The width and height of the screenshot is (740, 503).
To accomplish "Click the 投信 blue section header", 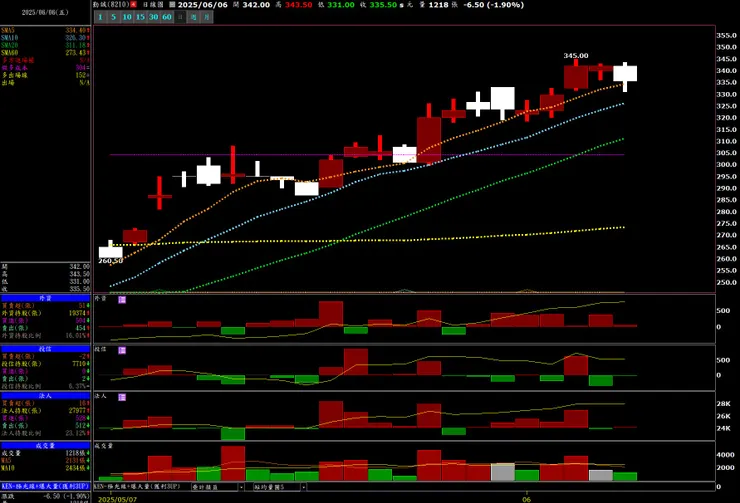I will (x=45, y=349).
